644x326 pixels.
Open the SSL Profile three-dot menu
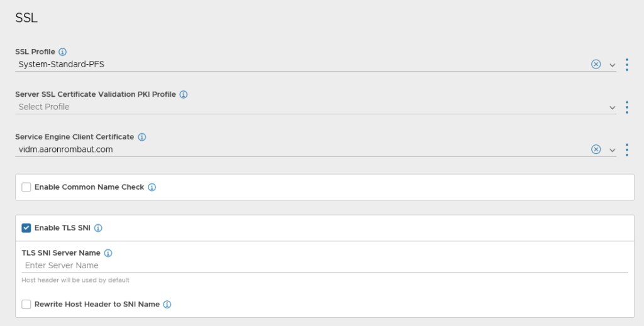point(627,65)
